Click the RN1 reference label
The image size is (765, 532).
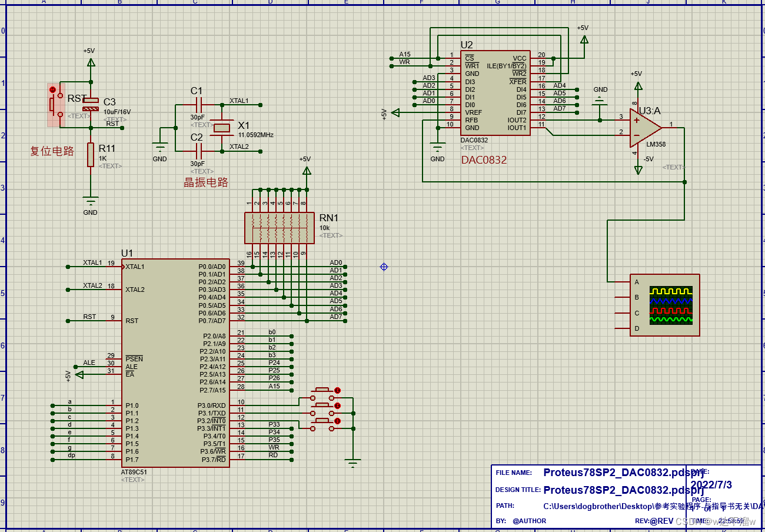[x=329, y=218]
